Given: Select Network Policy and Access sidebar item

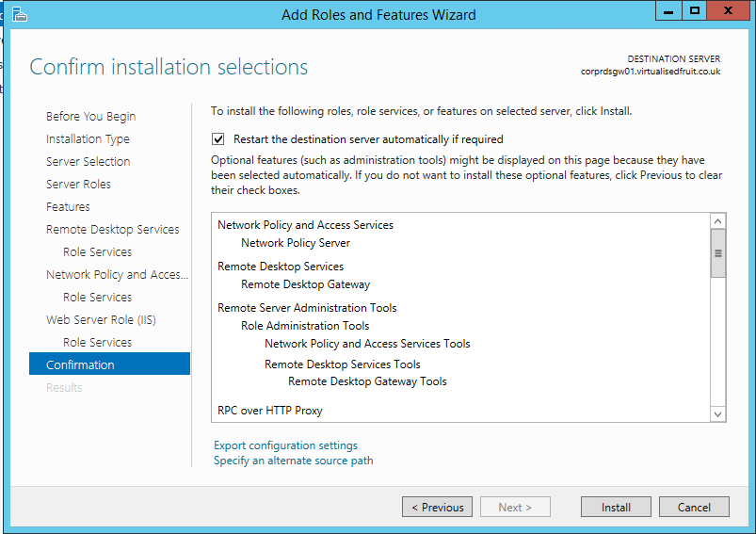Looking at the screenshot, I should click(x=117, y=274).
